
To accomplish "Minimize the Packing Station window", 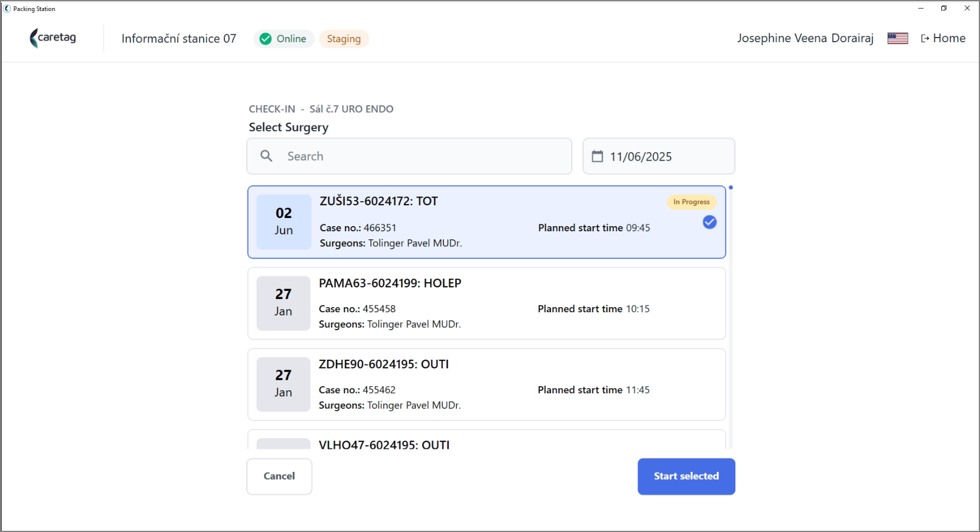I will pyautogui.click(x=921, y=8).
